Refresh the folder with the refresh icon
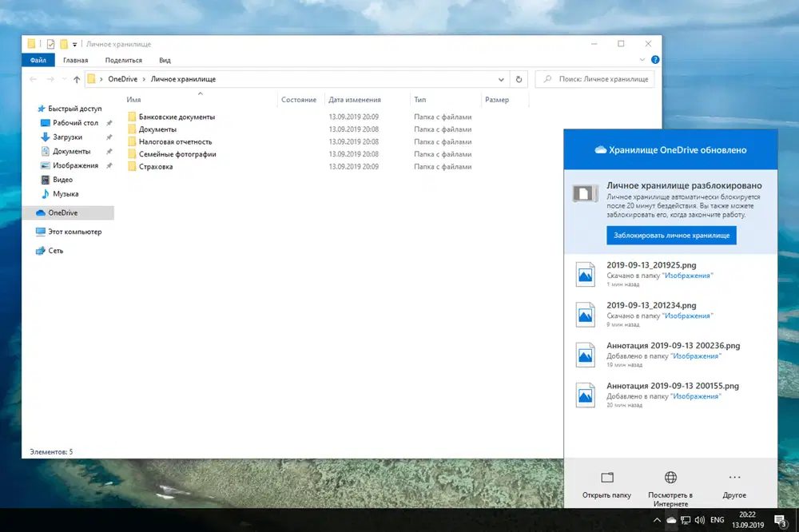 coord(518,78)
